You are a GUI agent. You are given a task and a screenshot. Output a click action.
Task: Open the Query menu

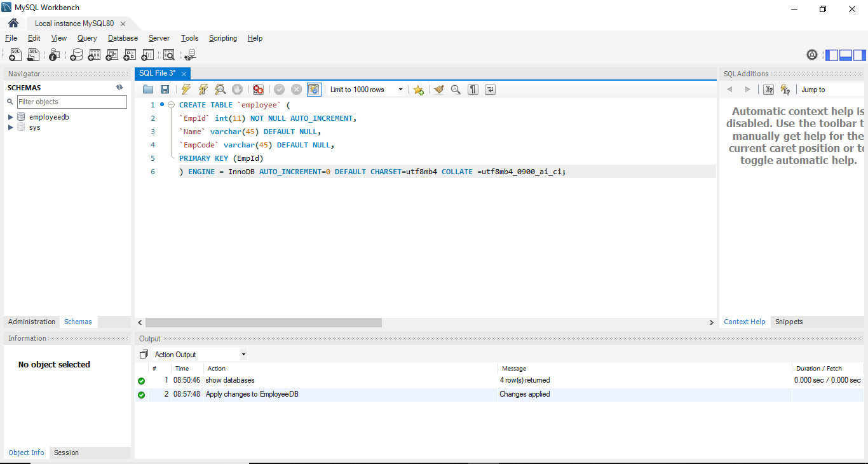pos(87,38)
